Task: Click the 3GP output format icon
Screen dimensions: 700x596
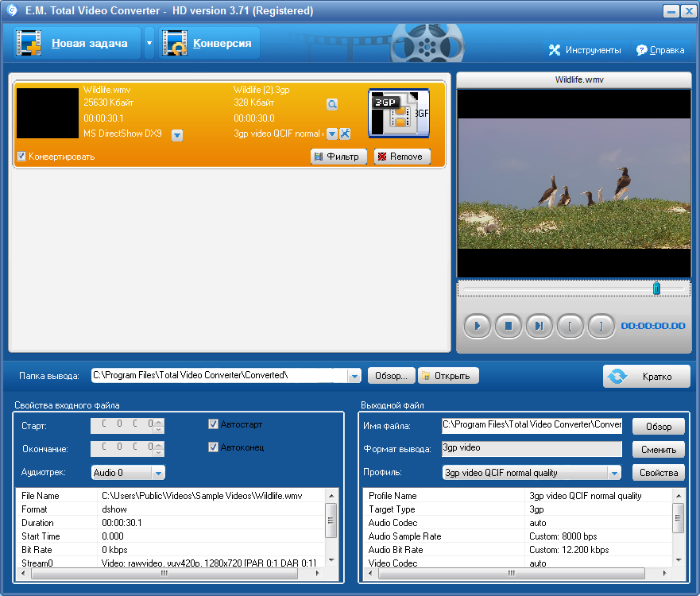Action: tap(399, 113)
